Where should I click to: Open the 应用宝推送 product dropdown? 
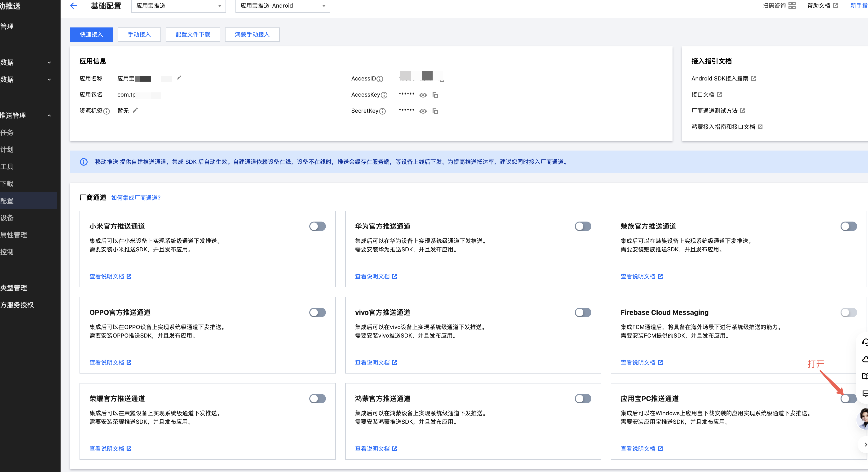(x=179, y=6)
